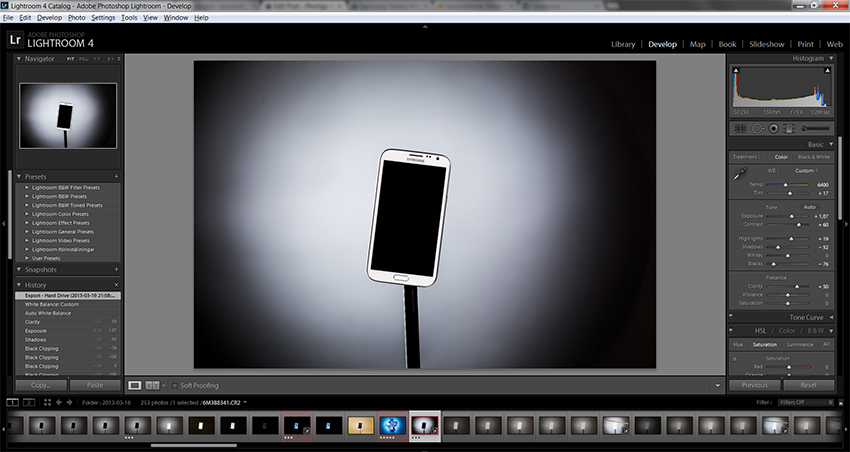Select the Graduated Filter tool

point(789,128)
